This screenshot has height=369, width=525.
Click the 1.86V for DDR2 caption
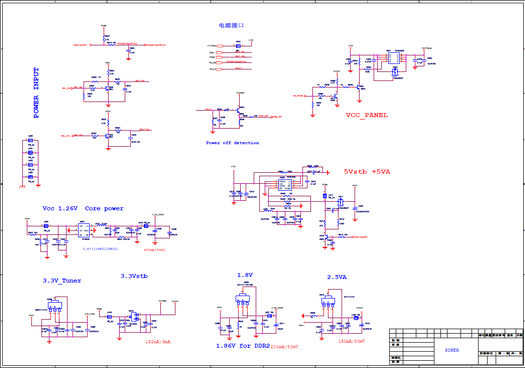pyautogui.click(x=243, y=346)
